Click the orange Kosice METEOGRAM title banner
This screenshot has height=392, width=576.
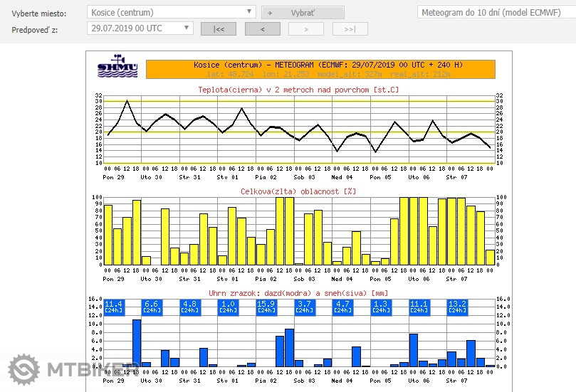point(320,69)
